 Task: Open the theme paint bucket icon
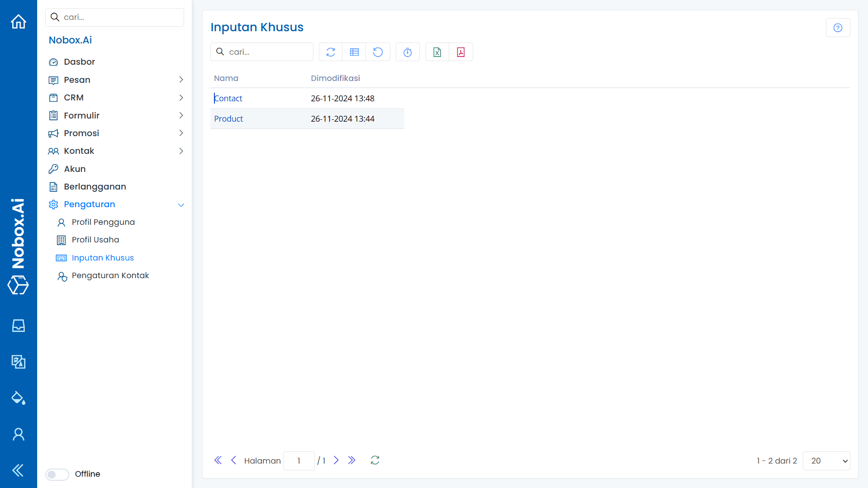[18, 398]
